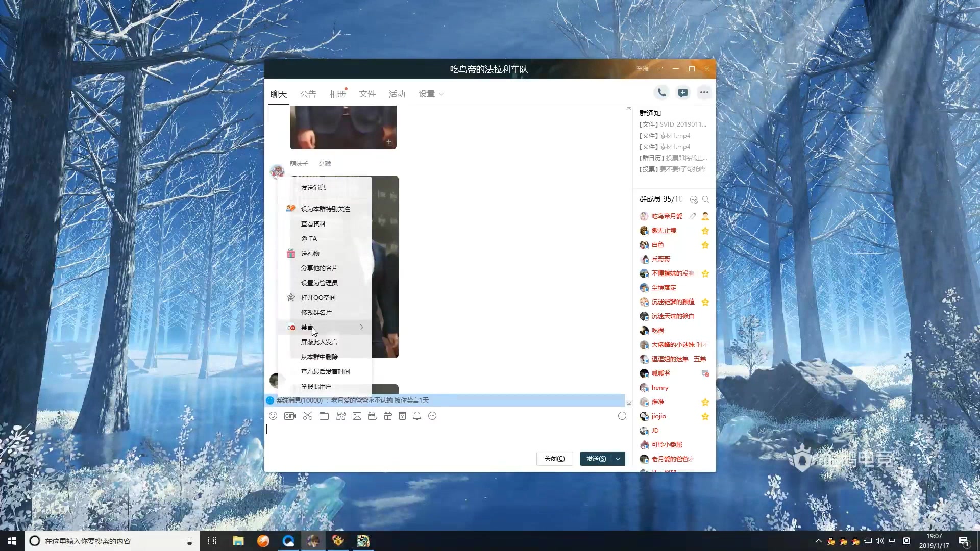
Task: Choose 查看最后发言时间 menu item
Action: click(x=325, y=371)
